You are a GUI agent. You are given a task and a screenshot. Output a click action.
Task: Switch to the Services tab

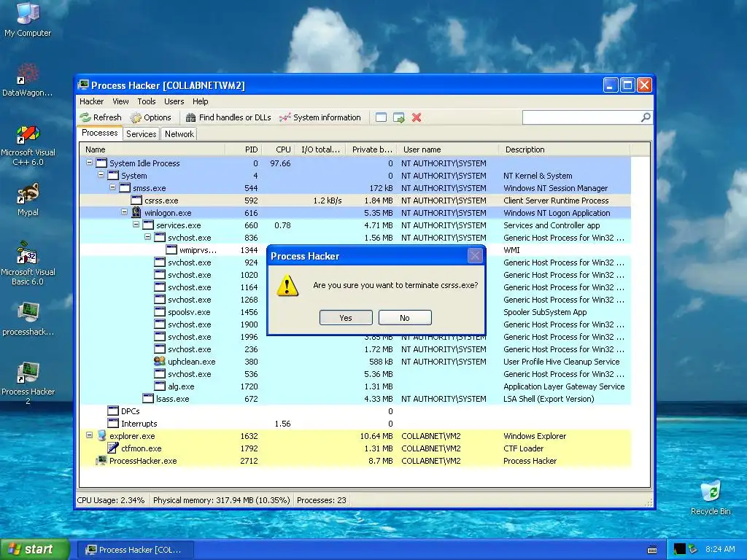click(x=141, y=134)
